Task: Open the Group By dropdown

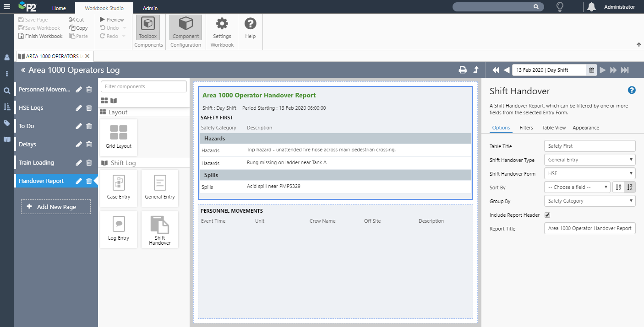Action: [x=589, y=201]
